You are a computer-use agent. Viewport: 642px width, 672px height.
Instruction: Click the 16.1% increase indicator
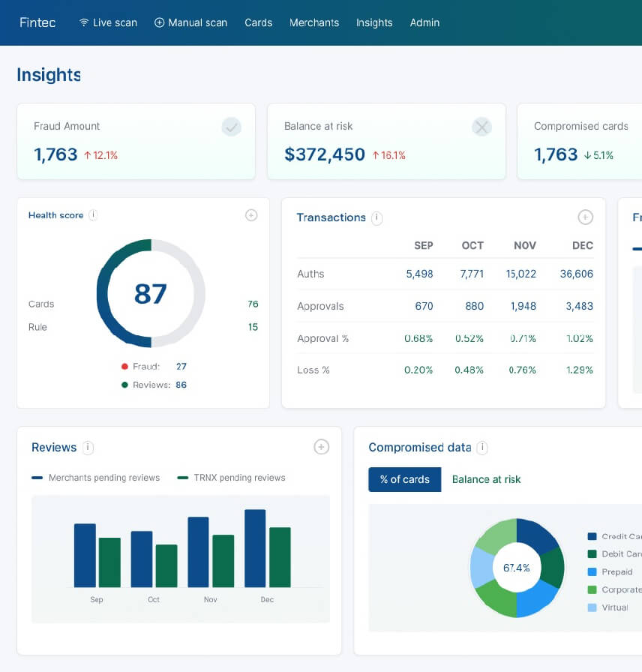coord(388,155)
